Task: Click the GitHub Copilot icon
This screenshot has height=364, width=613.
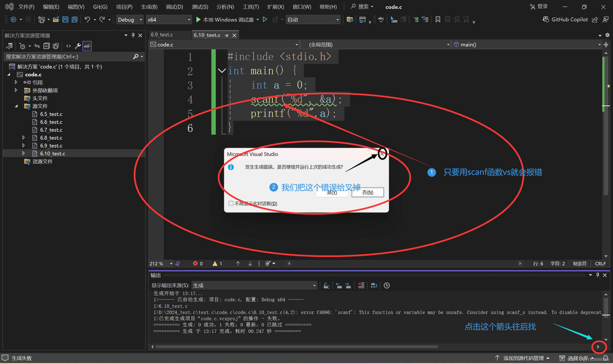Action: [546, 19]
